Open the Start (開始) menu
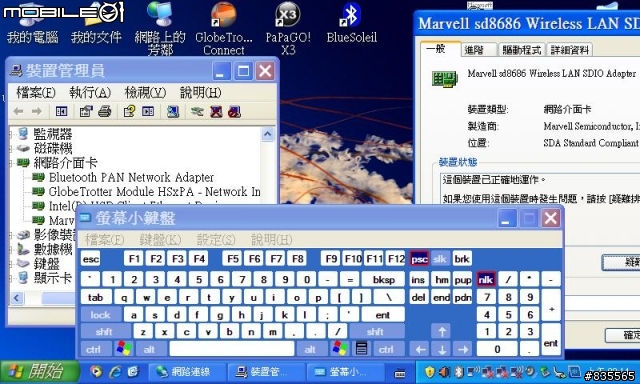The width and height of the screenshot is (640, 384). [39, 372]
